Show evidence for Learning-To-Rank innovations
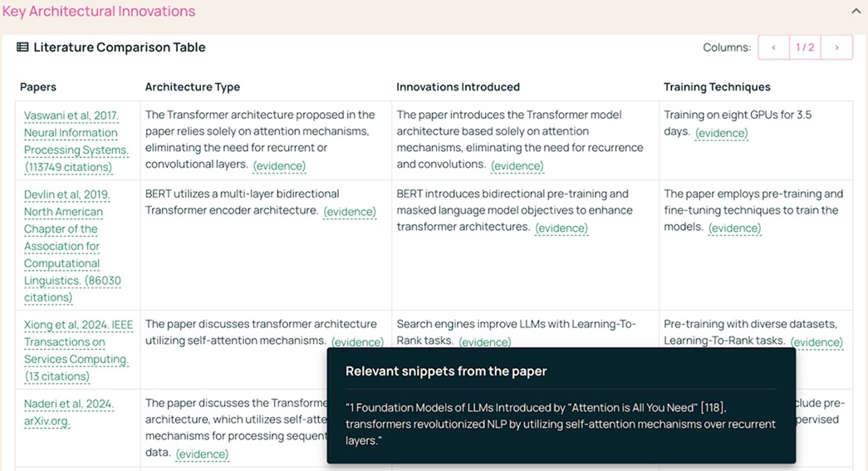The width and height of the screenshot is (868, 471). (x=484, y=341)
